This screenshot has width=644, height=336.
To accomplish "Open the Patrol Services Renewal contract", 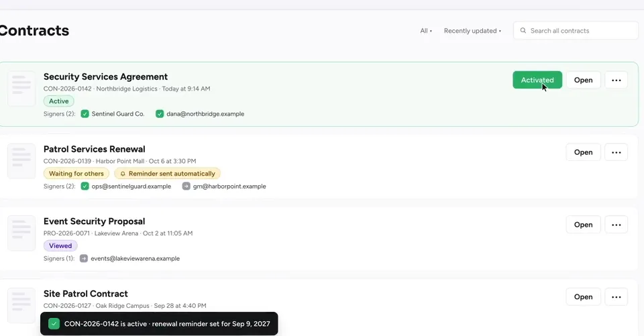I will pos(583,152).
